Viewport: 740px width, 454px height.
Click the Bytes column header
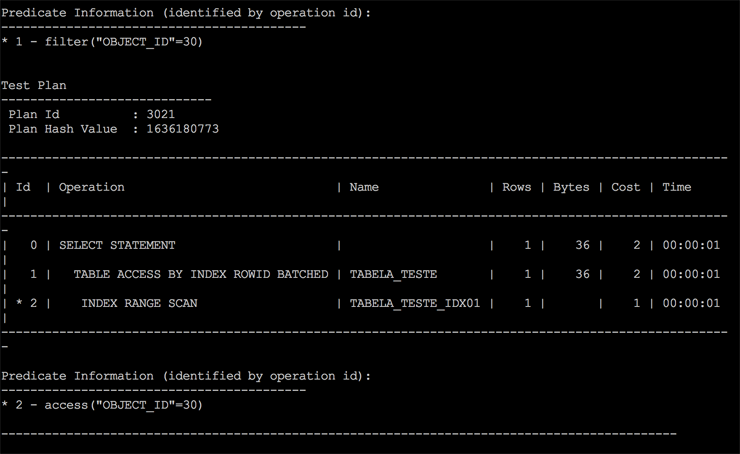571,187
